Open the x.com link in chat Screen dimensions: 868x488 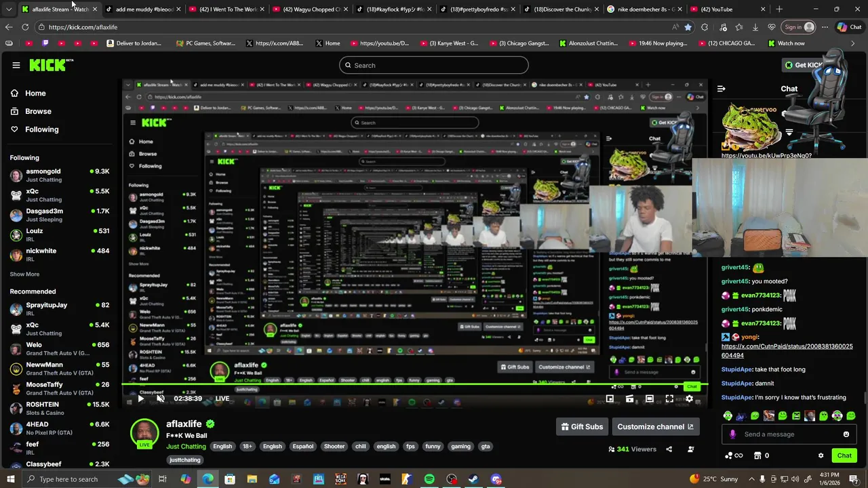(x=787, y=350)
